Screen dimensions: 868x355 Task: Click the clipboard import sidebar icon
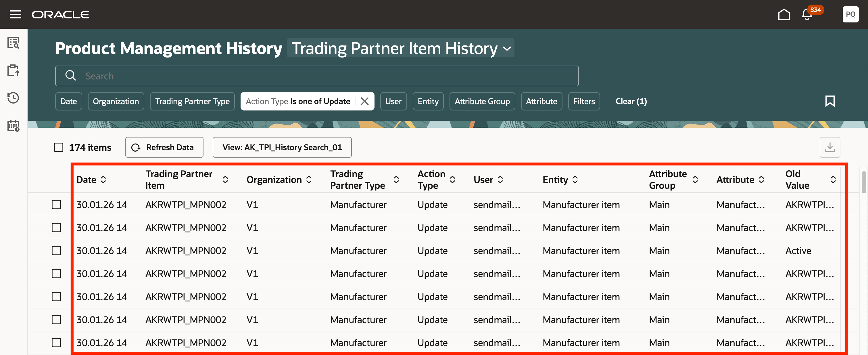[x=14, y=70]
